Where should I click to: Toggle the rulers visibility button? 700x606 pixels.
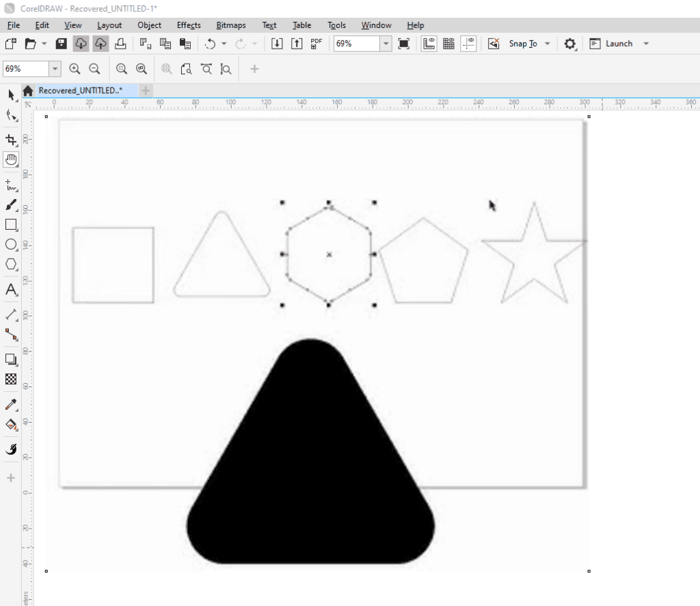(429, 43)
